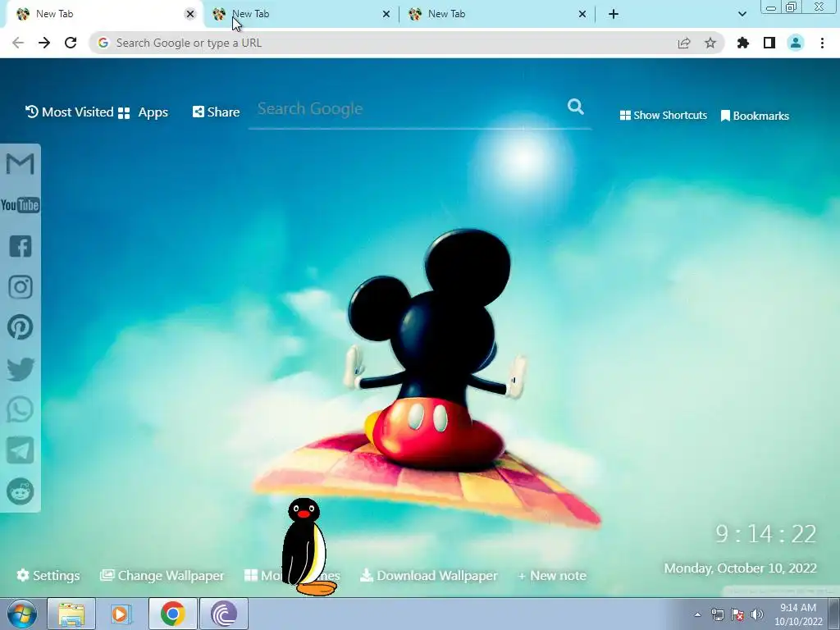Open the purple swirl taskbar app
Viewport: 840px width, 630px height.
(224, 614)
